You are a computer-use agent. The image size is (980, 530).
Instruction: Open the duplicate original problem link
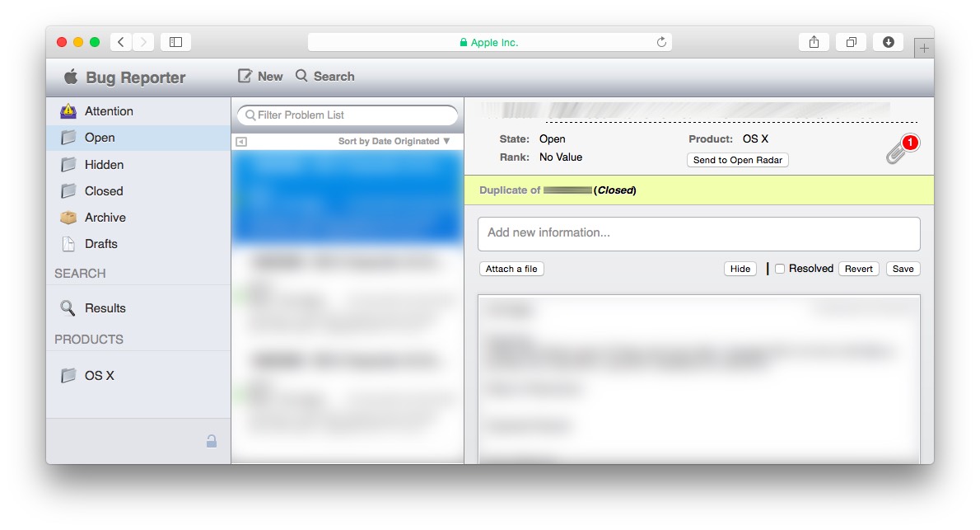point(567,190)
